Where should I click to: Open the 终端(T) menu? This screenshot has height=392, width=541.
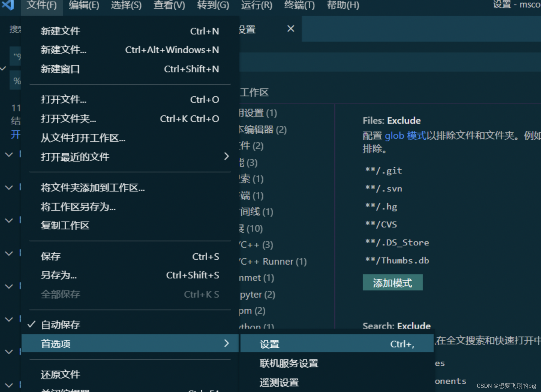pyautogui.click(x=300, y=5)
